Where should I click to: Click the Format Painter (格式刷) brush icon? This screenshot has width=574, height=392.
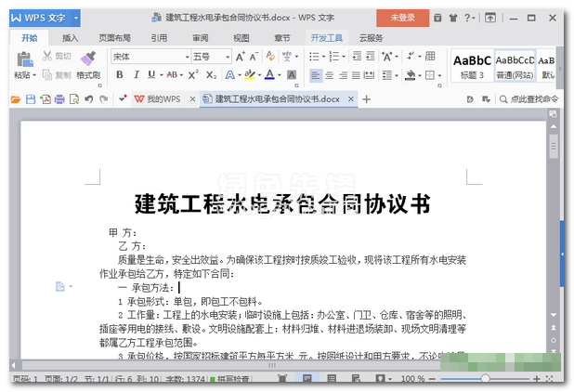click(x=87, y=58)
